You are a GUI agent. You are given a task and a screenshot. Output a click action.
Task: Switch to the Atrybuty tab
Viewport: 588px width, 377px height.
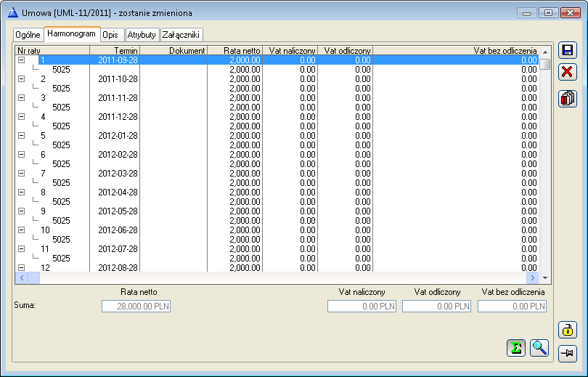click(x=142, y=35)
